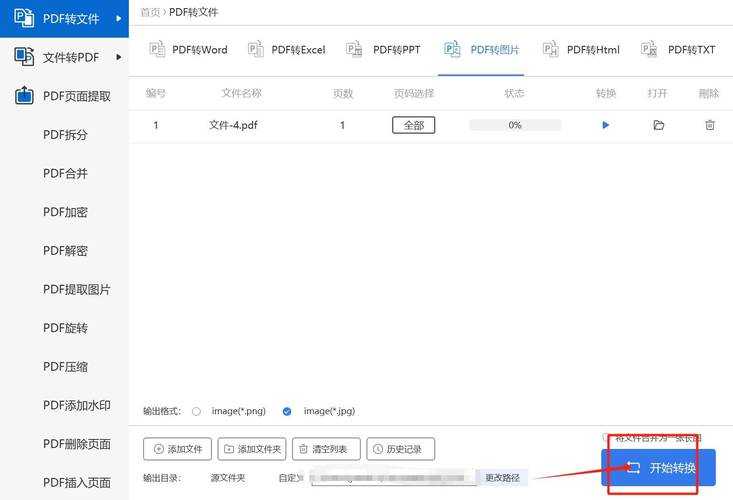
Task: Click the PDF页面提取 sidebar icon
Action: [x=24, y=95]
